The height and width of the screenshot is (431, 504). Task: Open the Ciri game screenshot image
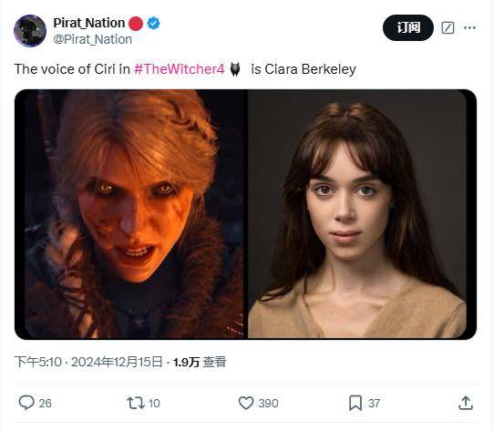(131, 214)
